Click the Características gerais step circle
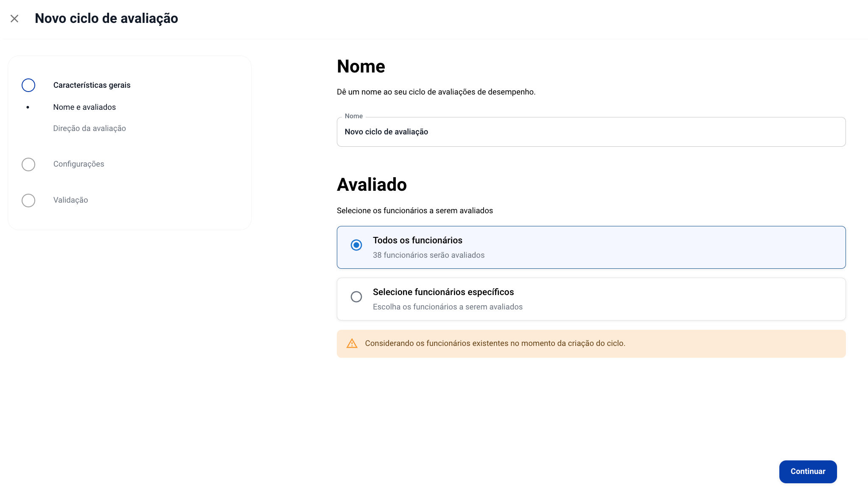The height and width of the screenshot is (496, 868). [28, 85]
